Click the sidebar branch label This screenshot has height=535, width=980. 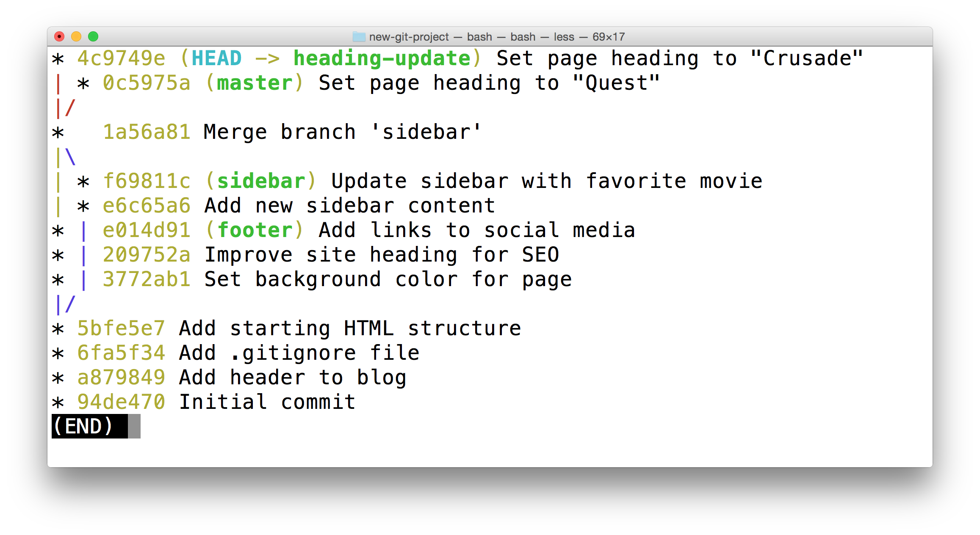(x=262, y=180)
